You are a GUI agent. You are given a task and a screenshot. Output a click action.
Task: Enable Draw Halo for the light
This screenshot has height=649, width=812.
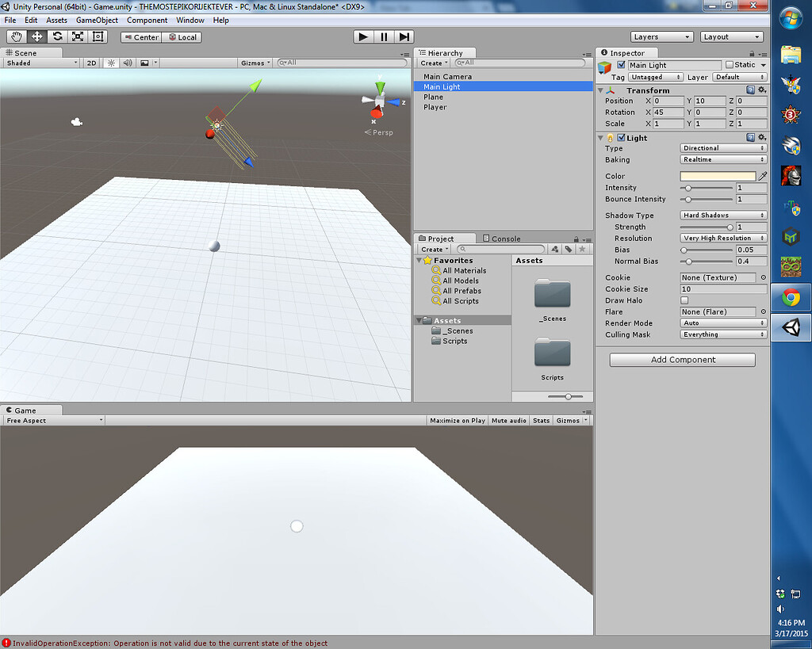coord(684,300)
